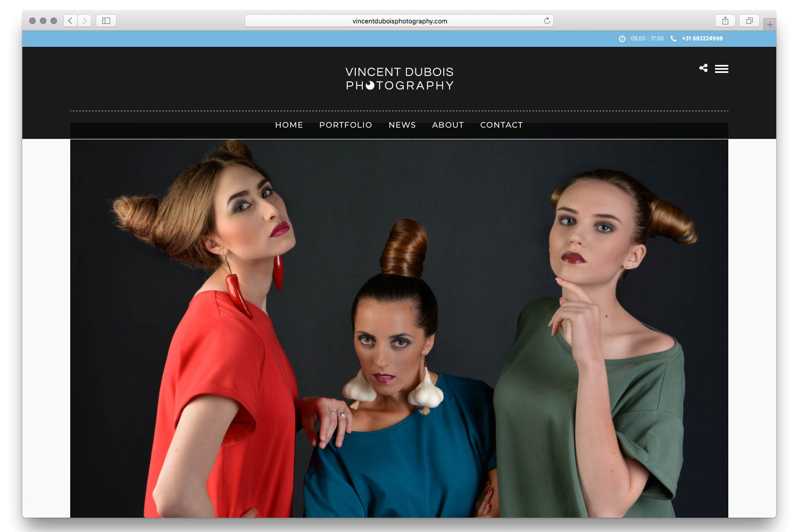Show all tabs overview button
Screen dimensions: 798x532
749,21
